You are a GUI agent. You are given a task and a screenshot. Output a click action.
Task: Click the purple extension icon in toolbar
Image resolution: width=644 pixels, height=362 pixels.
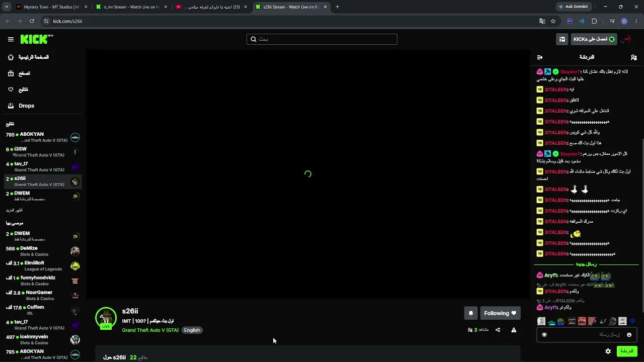(570, 21)
